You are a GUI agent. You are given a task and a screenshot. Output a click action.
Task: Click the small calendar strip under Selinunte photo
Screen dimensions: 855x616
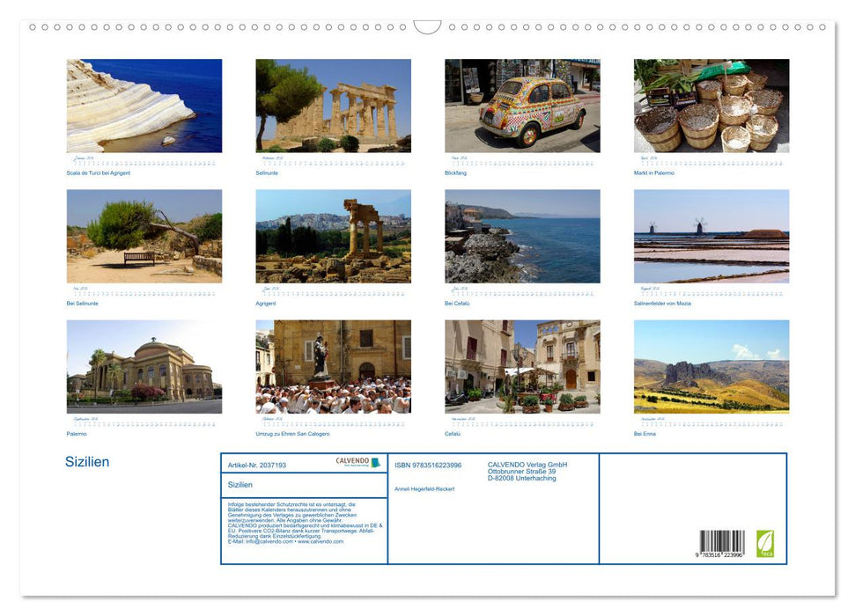coord(332,161)
